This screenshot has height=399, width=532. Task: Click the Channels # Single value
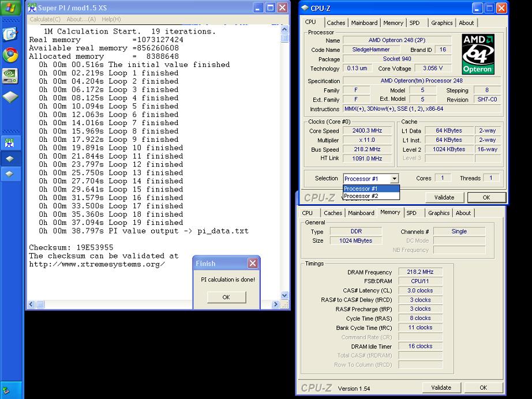pos(459,231)
